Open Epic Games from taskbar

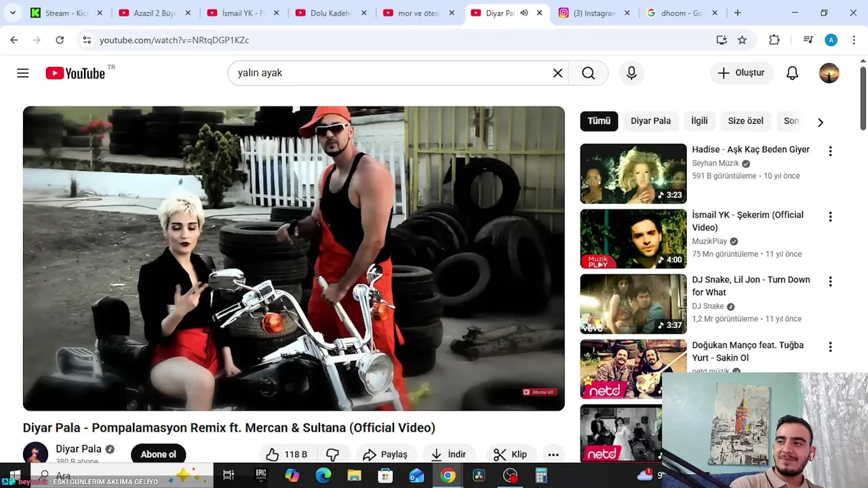(261, 475)
